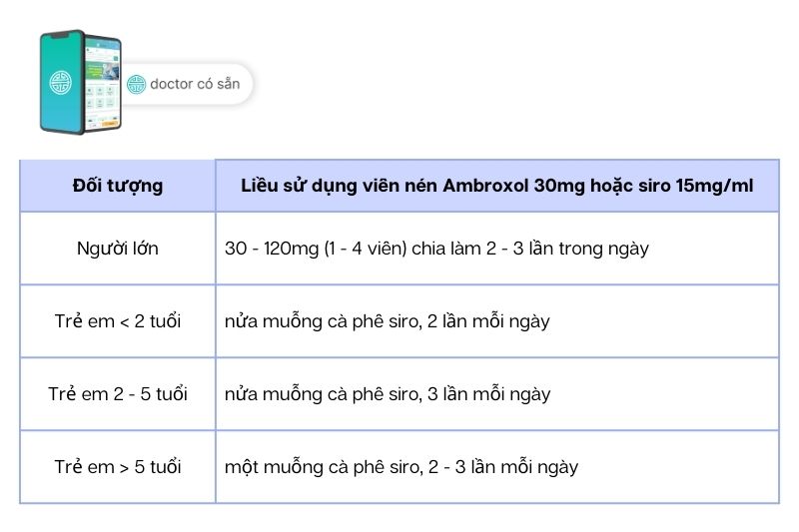This screenshot has width=799, height=532.
Task: Click the 'Trẻ em < 2 tuổi' cell
Action: [118, 321]
